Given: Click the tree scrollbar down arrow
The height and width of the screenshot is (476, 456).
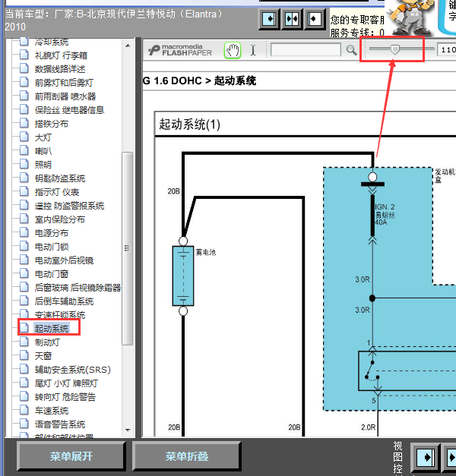Looking at the screenshot, I should 128,430.
